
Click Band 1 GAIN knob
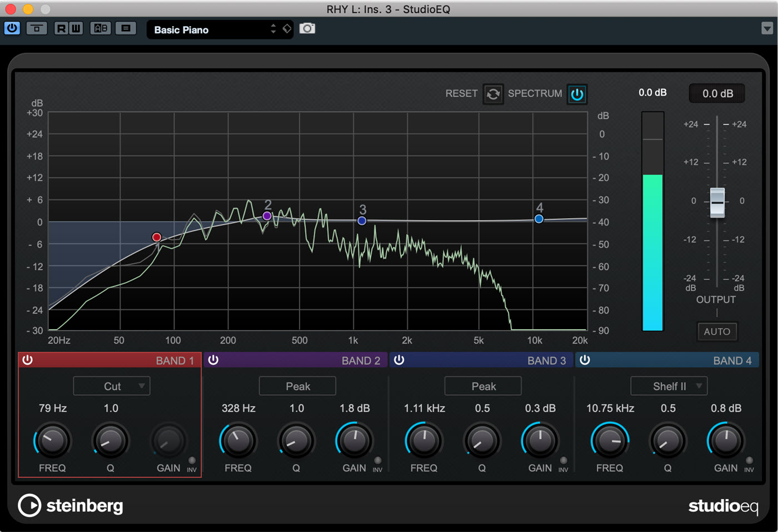(168, 441)
